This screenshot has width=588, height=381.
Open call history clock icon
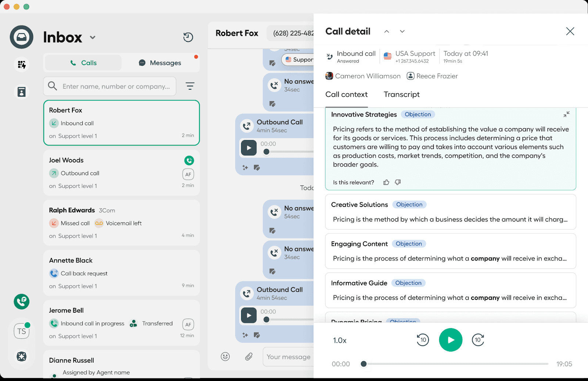188,37
